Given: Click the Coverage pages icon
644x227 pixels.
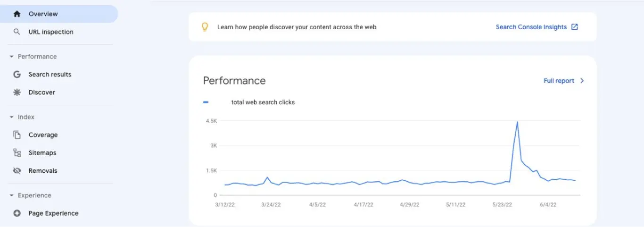Looking at the screenshot, I should (17, 135).
